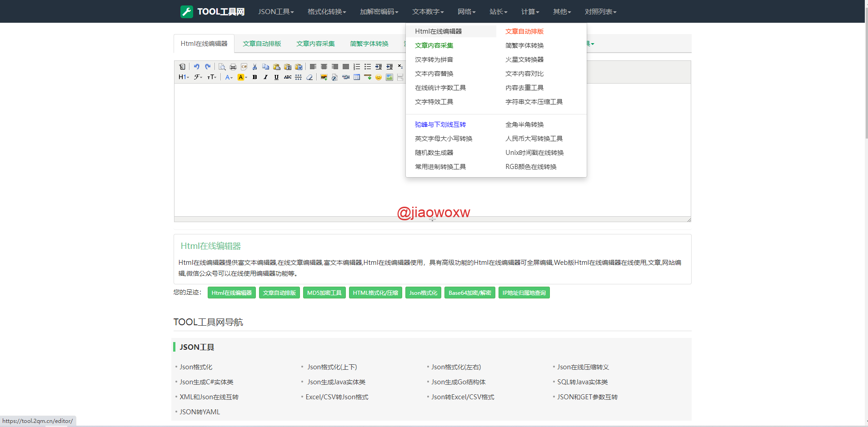
Task: Switch to the 简繁字体转换 tab above editor
Action: pyautogui.click(x=369, y=44)
